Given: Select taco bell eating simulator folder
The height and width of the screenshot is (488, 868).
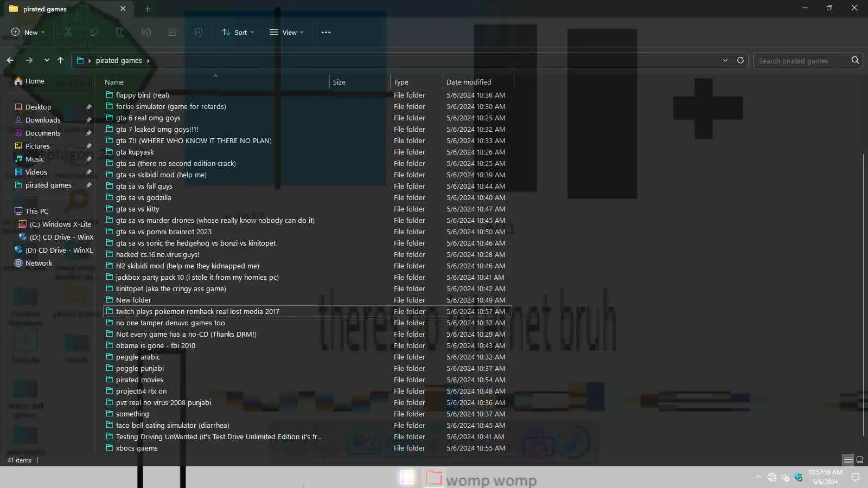Looking at the screenshot, I should [x=307, y=425].
